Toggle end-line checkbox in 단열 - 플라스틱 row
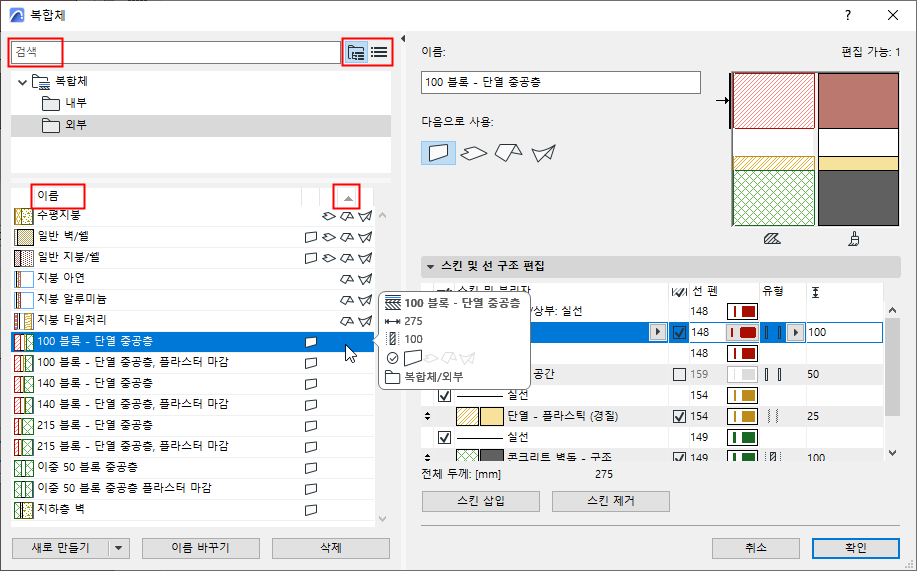The width and height of the screenshot is (917, 571). tap(679, 416)
